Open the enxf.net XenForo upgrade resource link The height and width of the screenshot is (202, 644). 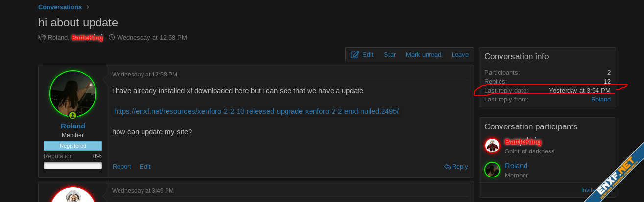[x=256, y=111]
